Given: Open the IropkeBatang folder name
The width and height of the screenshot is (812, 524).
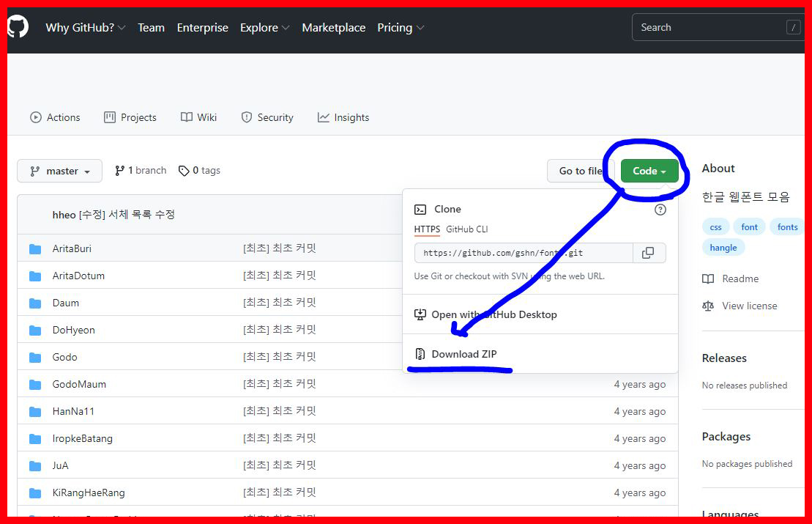Looking at the screenshot, I should (82, 438).
